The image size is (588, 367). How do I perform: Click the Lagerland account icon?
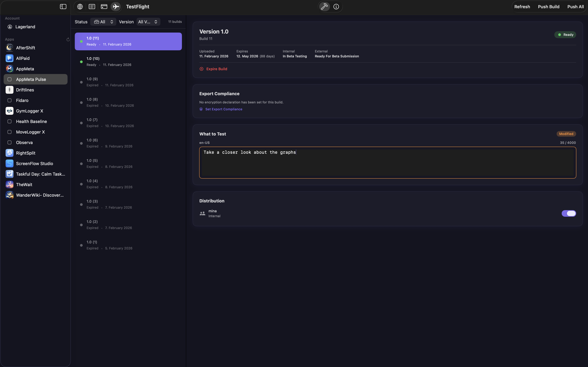[x=10, y=27]
